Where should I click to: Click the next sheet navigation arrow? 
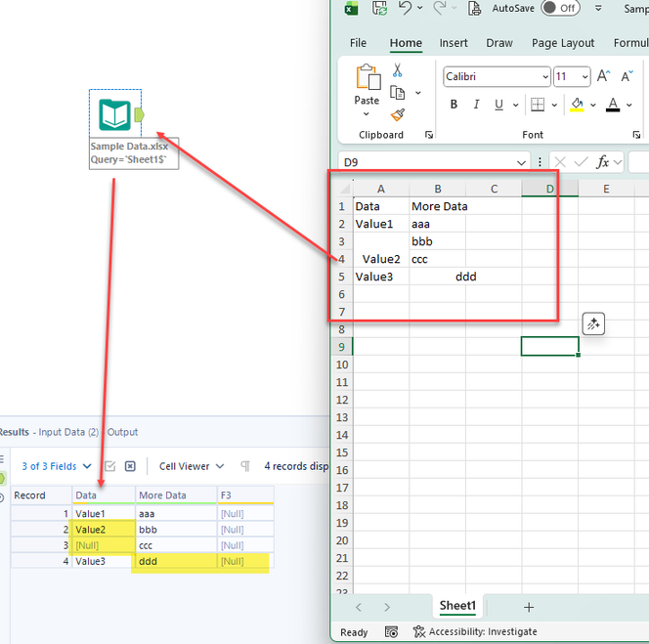point(387,607)
